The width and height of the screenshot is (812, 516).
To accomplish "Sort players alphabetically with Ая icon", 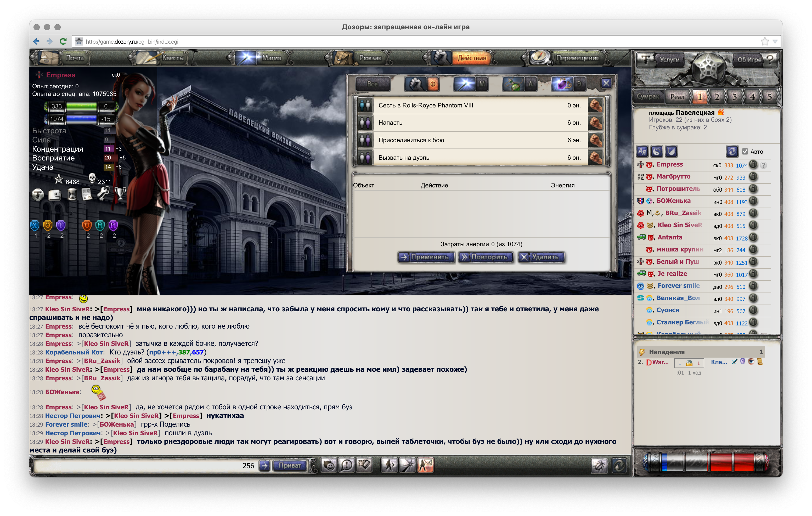I will pyautogui.click(x=642, y=152).
